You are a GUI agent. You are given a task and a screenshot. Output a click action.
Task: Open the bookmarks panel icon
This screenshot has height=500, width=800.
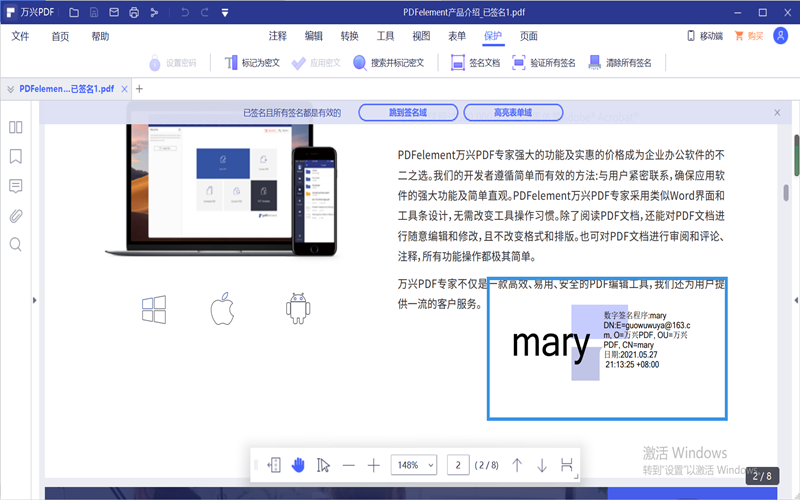pyautogui.click(x=16, y=157)
